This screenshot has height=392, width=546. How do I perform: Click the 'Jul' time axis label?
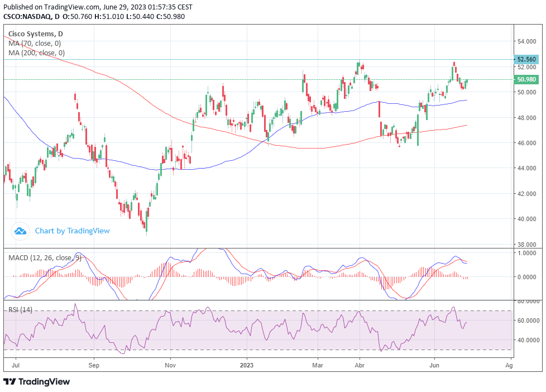[16, 365]
